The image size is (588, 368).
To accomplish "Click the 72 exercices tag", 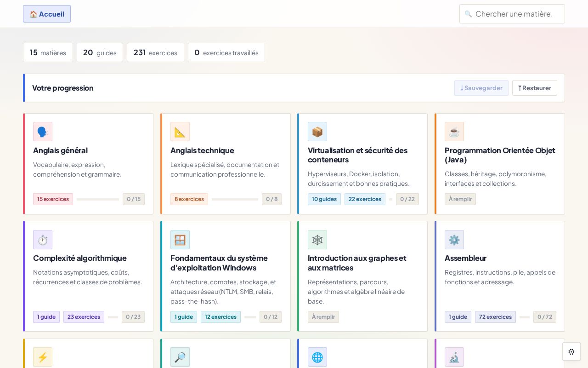I will tap(495, 317).
